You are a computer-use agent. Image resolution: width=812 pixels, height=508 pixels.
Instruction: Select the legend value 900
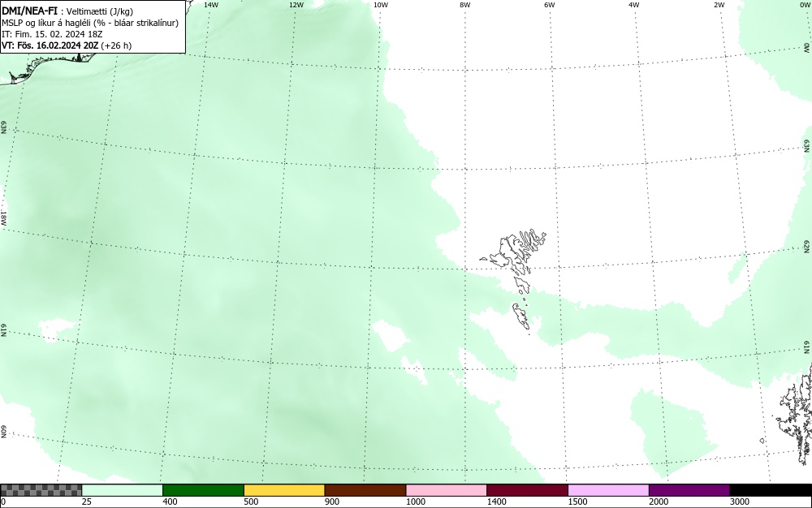[x=332, y=502]
